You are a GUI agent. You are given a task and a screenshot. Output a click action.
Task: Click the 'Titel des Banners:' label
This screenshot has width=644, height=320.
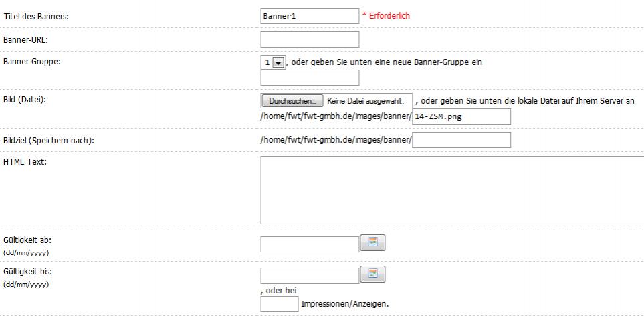point(36,16)
